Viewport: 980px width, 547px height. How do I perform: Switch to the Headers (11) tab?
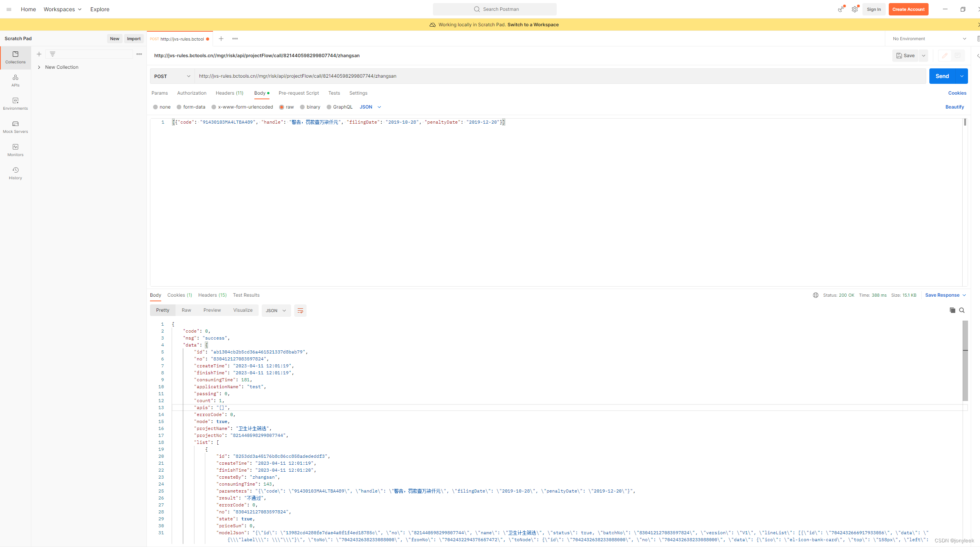point(229,93)
